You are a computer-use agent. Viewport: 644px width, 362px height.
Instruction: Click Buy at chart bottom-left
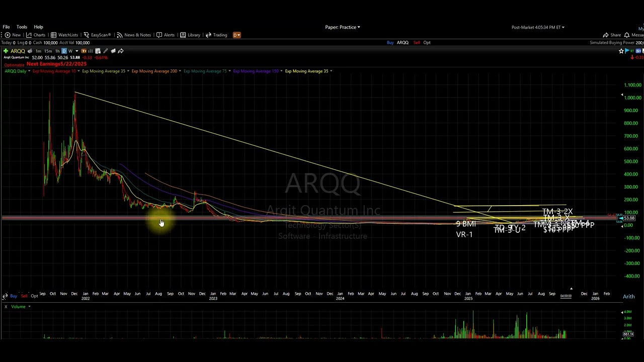pos(14,296)
